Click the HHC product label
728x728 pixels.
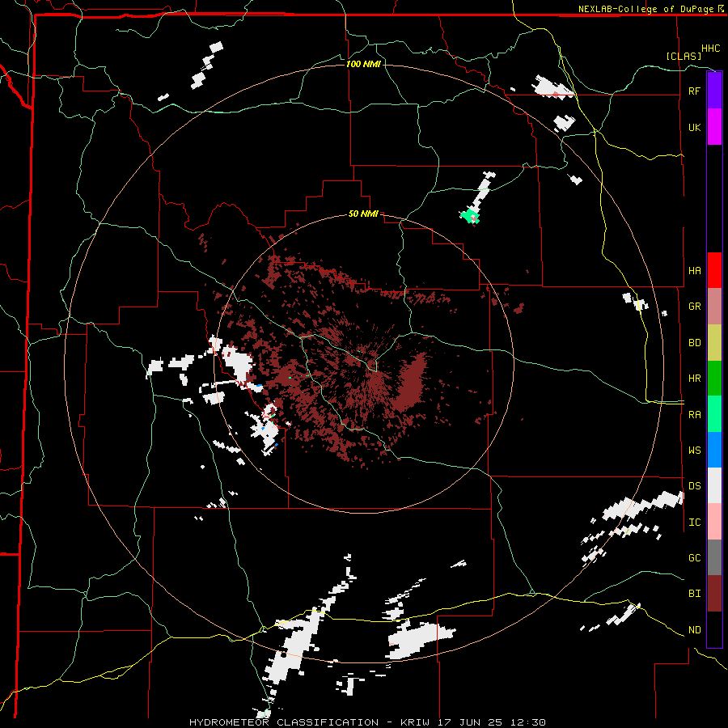[x=710, y=49]
